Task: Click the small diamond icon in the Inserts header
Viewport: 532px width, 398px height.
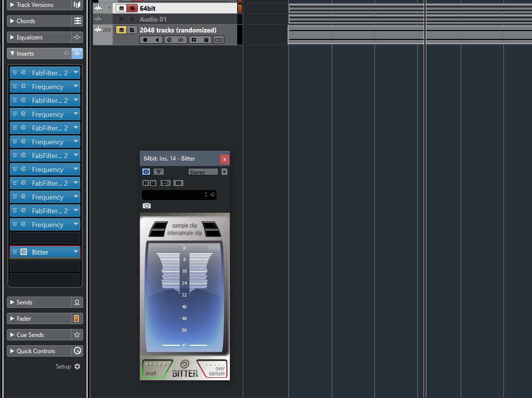Action: point(66,53)
